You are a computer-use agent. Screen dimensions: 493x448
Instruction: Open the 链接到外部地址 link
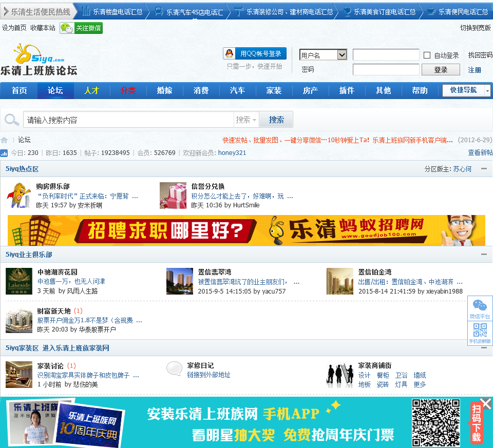pos(208,375)
